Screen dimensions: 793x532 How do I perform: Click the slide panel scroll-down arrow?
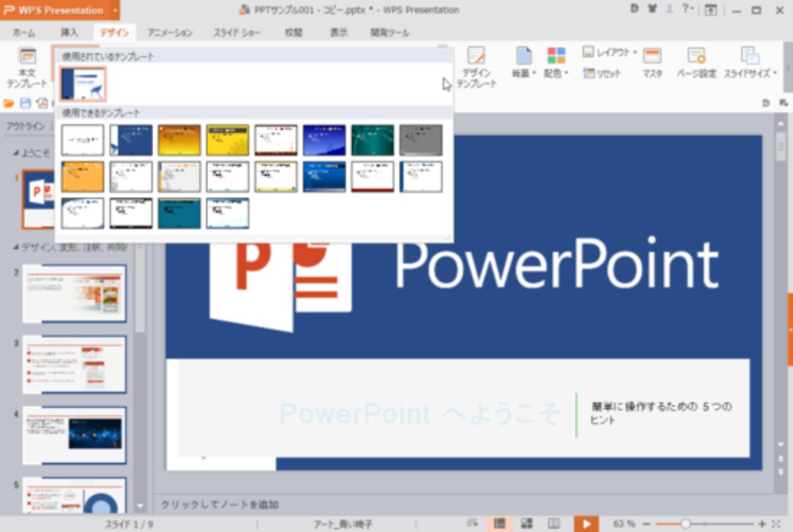pyautogui.click(x=139, y=506)
